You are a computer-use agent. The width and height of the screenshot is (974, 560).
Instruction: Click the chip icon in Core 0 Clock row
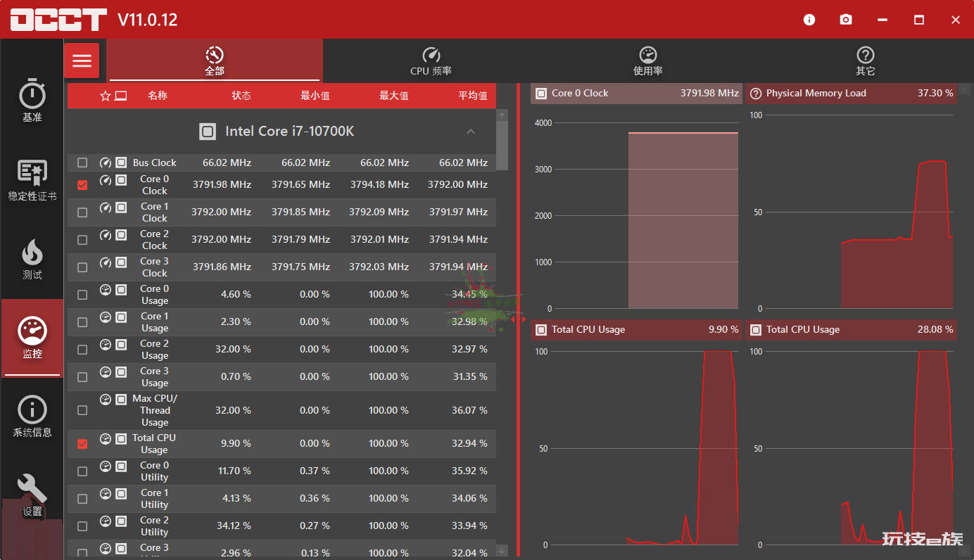point(121,180)
